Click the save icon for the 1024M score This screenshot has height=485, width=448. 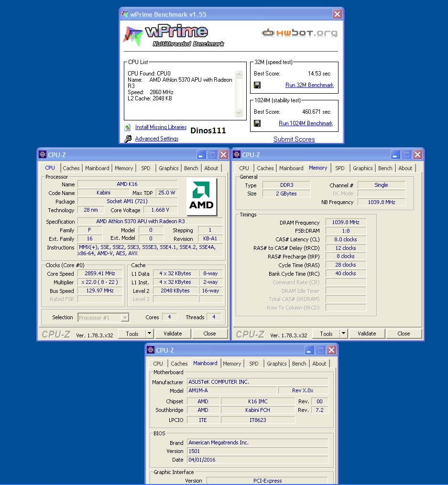click(257, 123)
